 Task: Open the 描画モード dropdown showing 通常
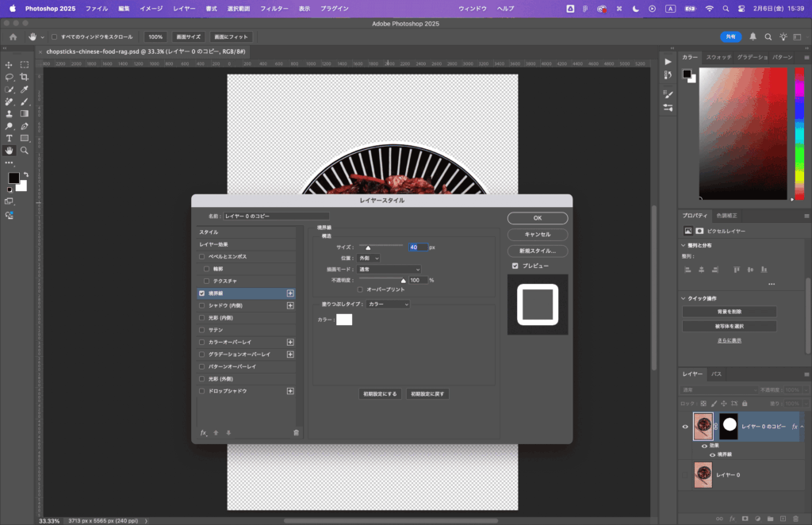click(389, 269)
